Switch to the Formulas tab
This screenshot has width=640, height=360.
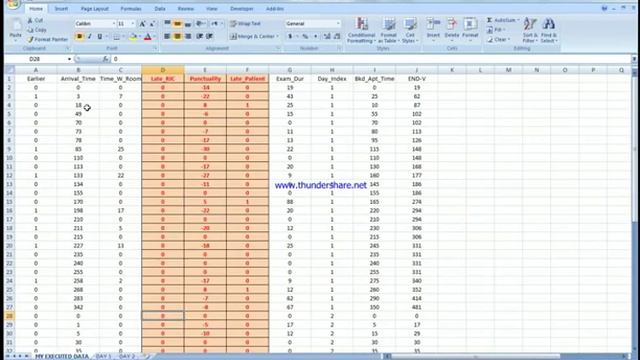click(131, 9)
